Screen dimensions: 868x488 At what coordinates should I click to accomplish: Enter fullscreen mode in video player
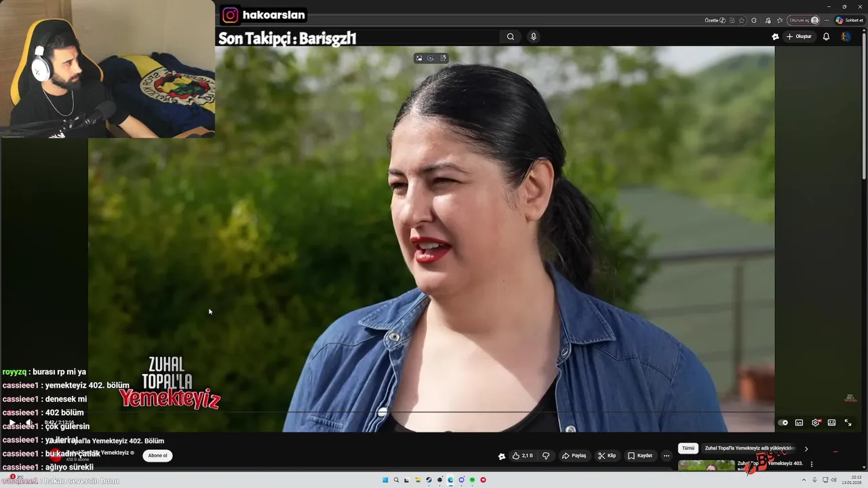[x=848, y=423]
